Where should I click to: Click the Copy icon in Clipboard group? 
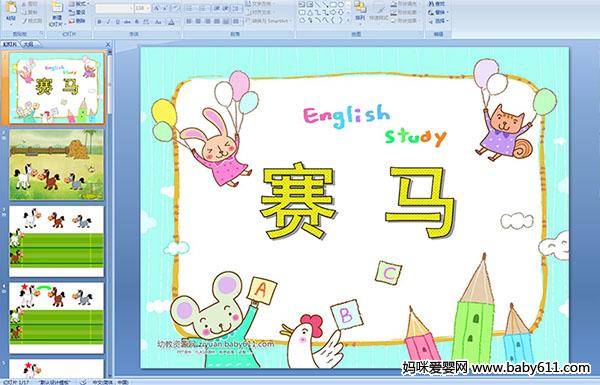pyautogui.click(x=24, y=12)
